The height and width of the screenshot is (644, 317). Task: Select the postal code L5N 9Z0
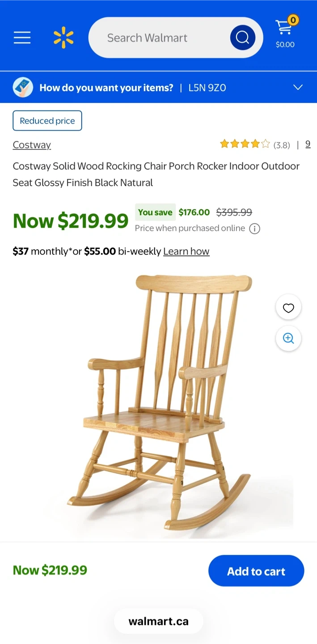pyautogui.click(x=207, y=88)
